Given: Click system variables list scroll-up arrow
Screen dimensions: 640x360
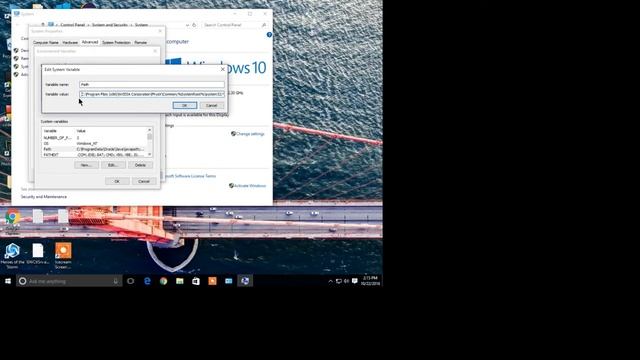Looking at the screenshot, I should coord(149,130).
